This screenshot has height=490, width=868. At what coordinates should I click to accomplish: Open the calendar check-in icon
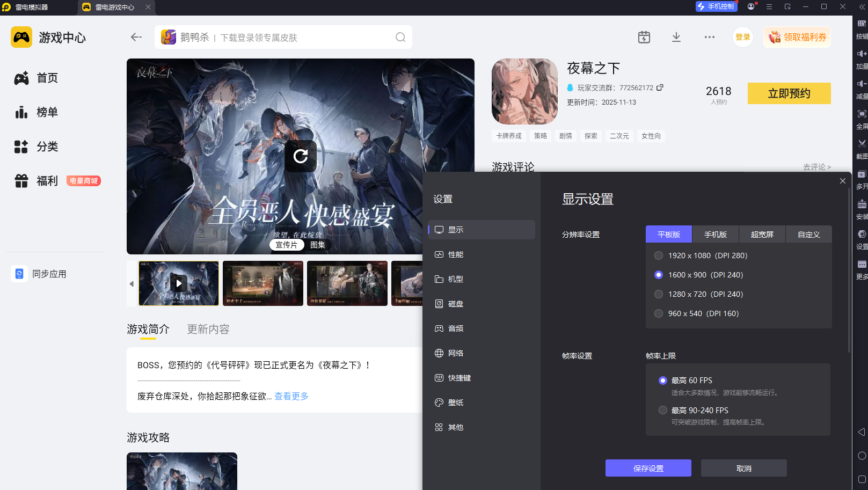click(644, 37)
